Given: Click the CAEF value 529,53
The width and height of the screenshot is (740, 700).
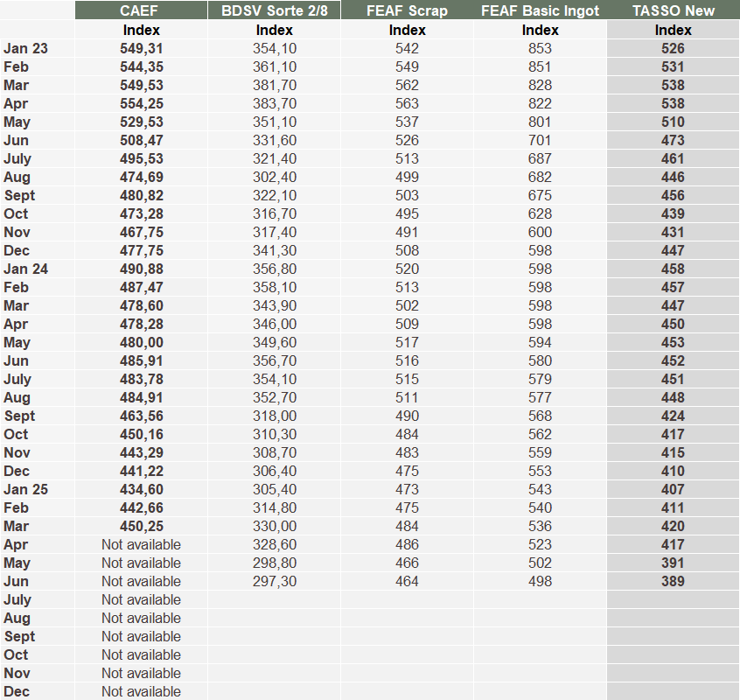Looking at the screenshot, I should 141,122.
